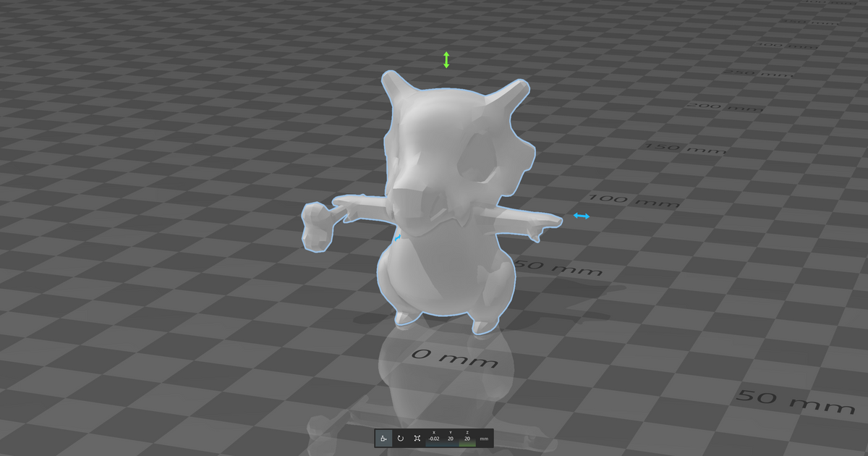Click the green vertical move arrow above the model
This screenshot has height=456, width=868.
coord(446,59)
